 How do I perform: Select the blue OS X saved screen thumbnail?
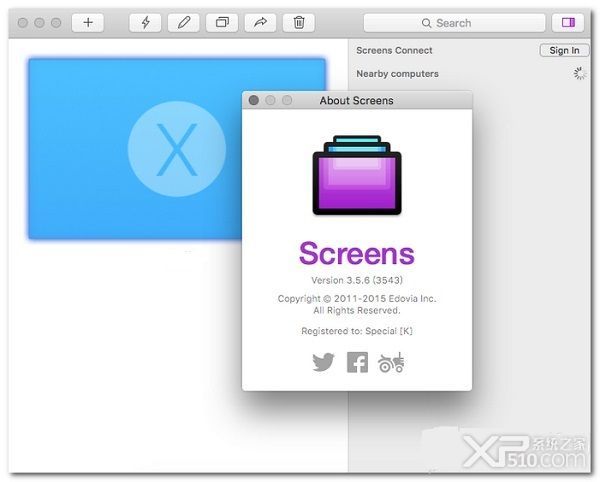[x=135, y=149]
